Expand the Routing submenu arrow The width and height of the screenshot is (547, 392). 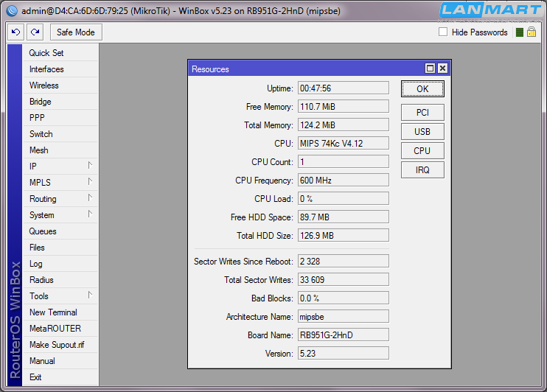[90, 197]
